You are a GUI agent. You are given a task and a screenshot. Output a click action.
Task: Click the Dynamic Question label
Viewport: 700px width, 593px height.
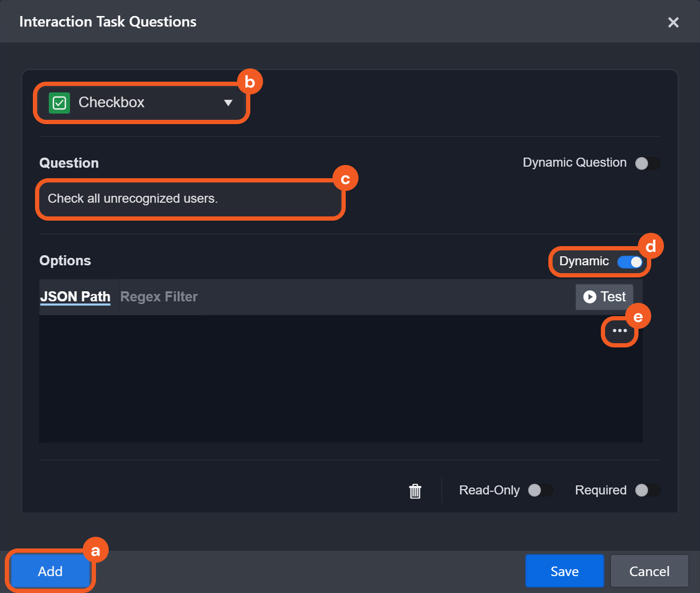[574, 163]
